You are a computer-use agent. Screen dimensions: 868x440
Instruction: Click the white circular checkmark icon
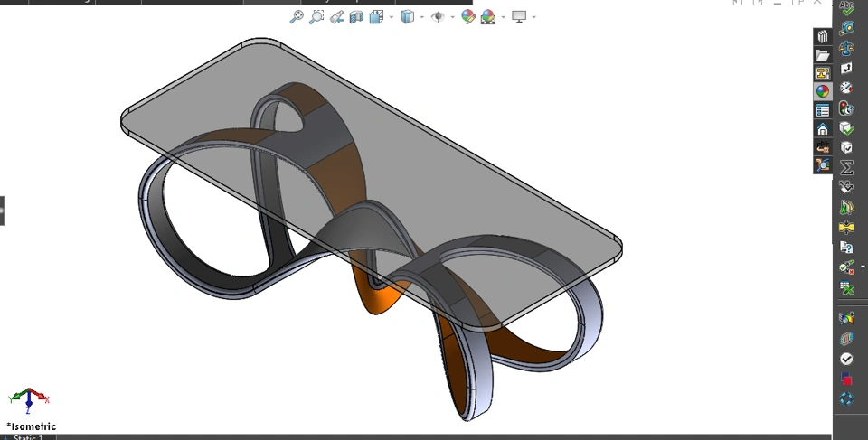tap(846, 360)
